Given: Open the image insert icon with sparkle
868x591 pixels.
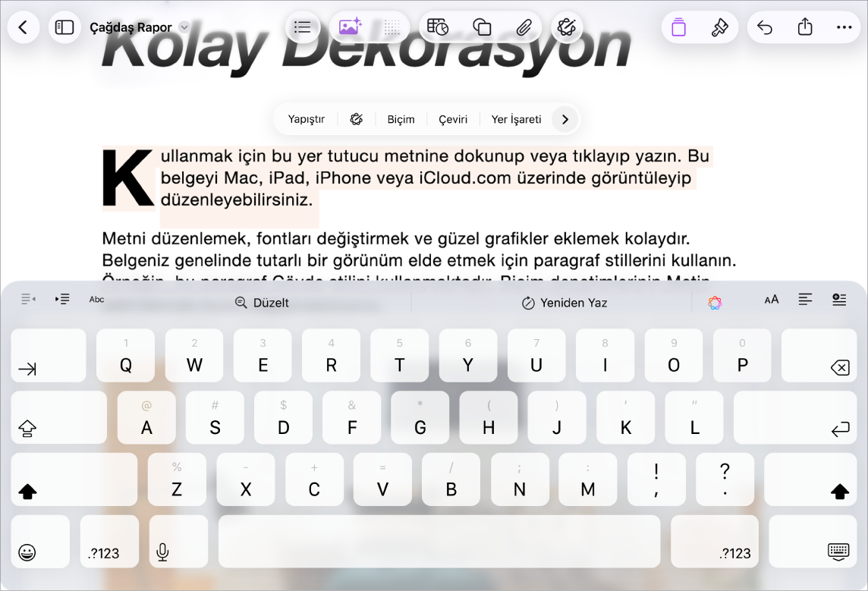Looking at the screenshot, I should click(350, 27).
